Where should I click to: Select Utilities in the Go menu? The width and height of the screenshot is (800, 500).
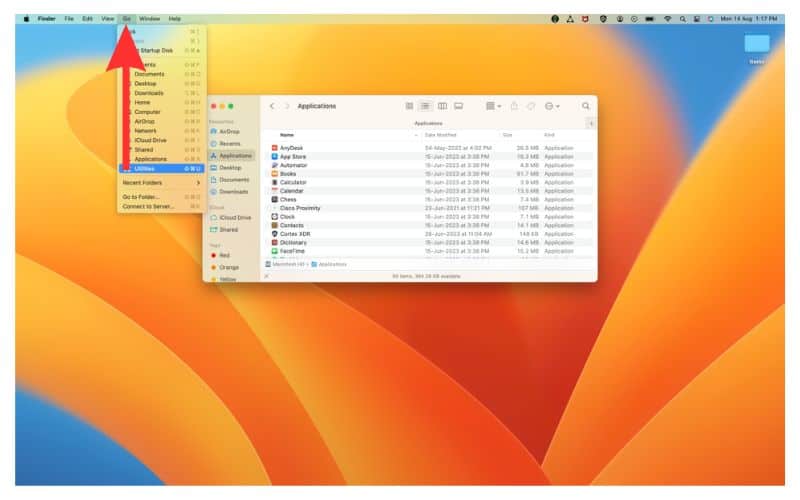pyautogui.click(x=145, y=168)
